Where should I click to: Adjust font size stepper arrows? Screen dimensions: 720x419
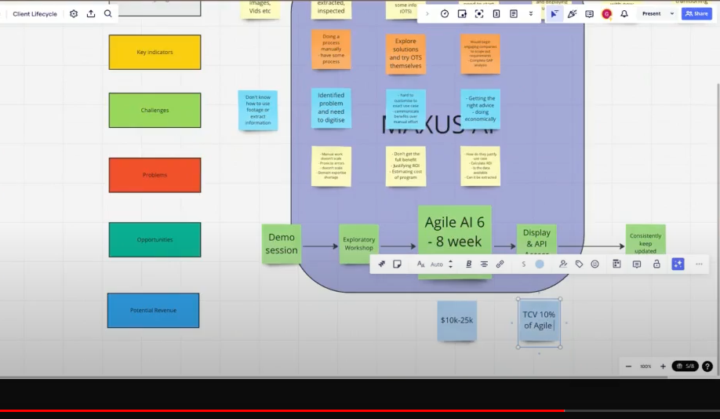coord(450,264)
